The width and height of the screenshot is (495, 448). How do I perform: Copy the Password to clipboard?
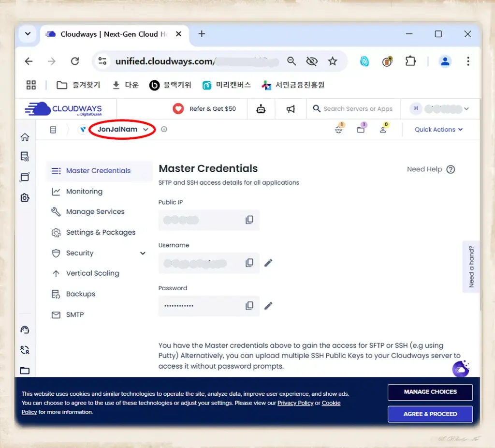pyautogui.click(x=249, y=306)
